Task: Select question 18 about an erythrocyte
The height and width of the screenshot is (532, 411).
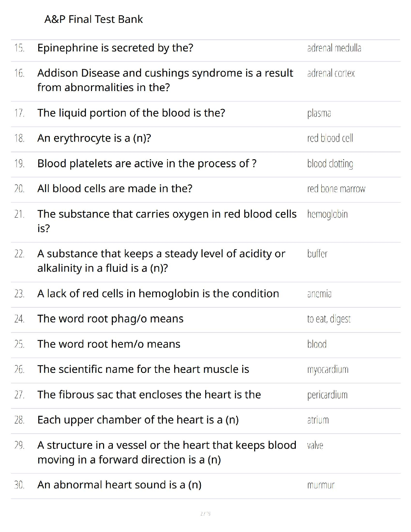Action: coord(94,138)
